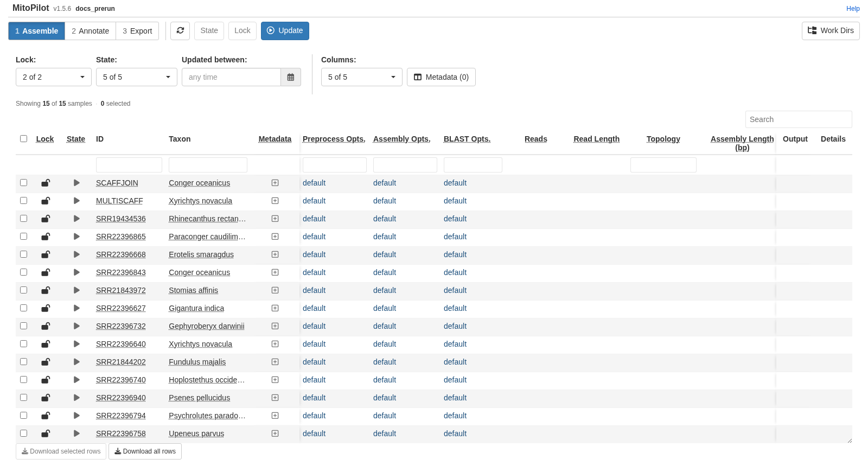The width and height of the screenshot is (868, 472).
Task: Click unlock icon for SRR21843972 row
Action: tap(46, 291)
